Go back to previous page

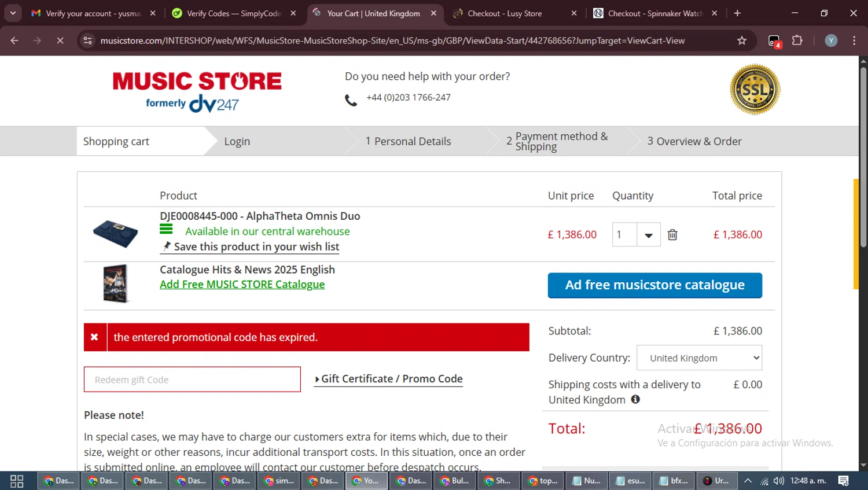(14, 40)
